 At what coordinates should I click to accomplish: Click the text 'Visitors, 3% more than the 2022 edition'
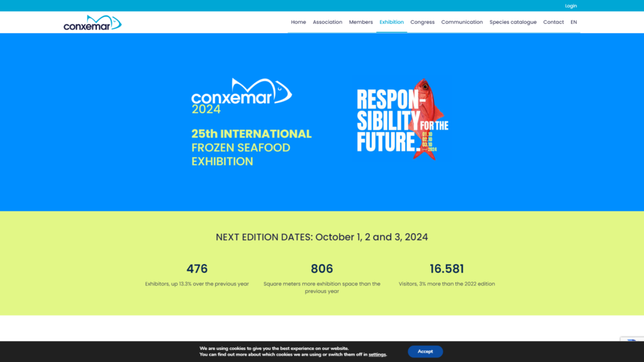[x=447, y=283]
